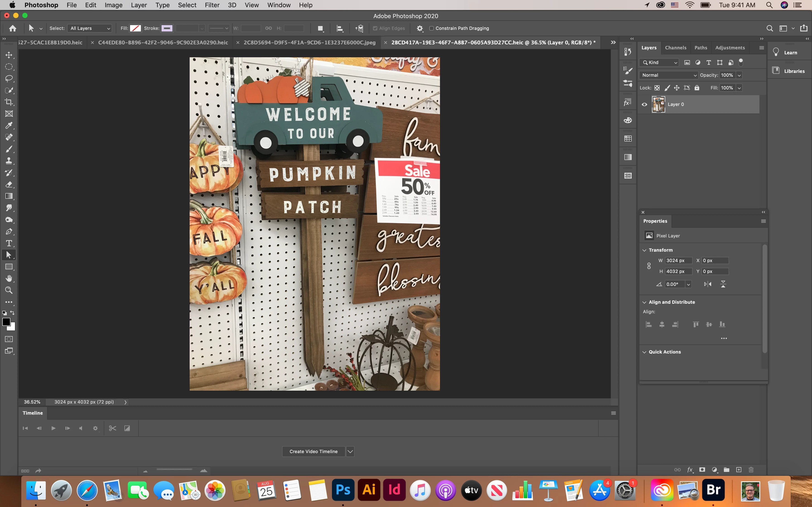Hide Layer 0 with the eye icon
This screenshot has height=507, width=812.
point(644,104)
